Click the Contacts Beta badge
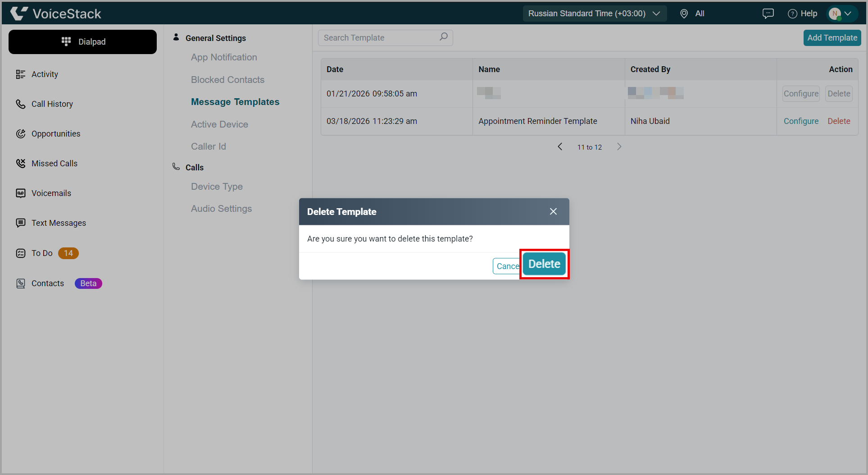The width and height of the screenshot is (868, 475). coord(88,283)
